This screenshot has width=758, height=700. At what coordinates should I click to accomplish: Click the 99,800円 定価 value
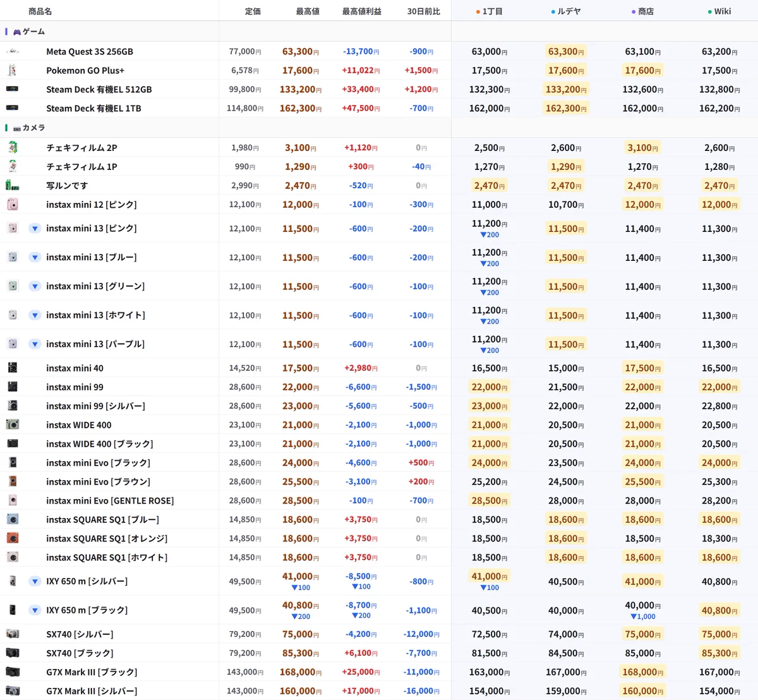(x=245, y=90)
